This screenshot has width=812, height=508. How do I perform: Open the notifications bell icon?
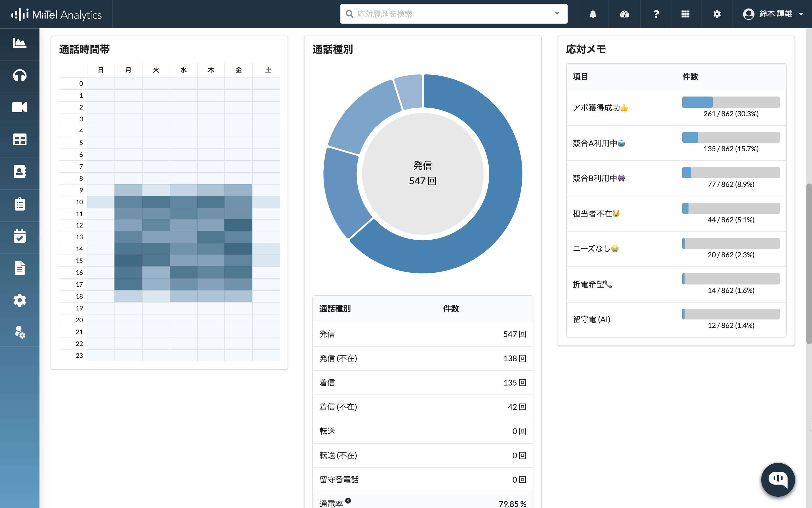click(x=593, y=14)
